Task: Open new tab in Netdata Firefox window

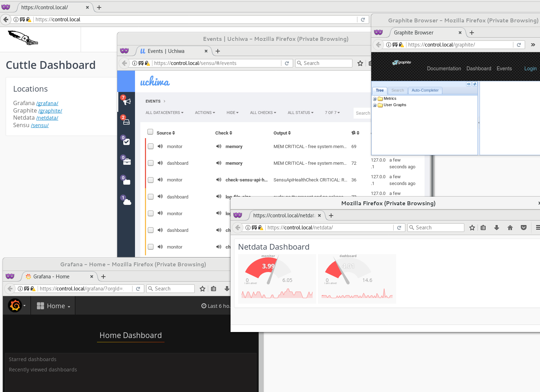Action: pyautogui.click(x=331, y=216)
